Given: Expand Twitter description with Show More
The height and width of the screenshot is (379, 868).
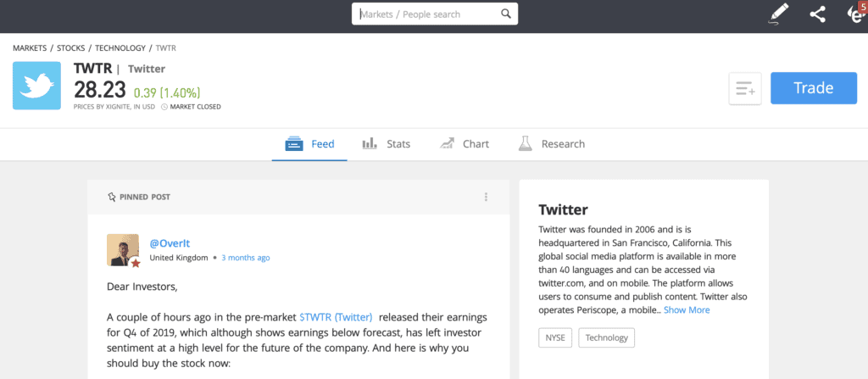Looking at the screenshot, I should coord(687,309).
